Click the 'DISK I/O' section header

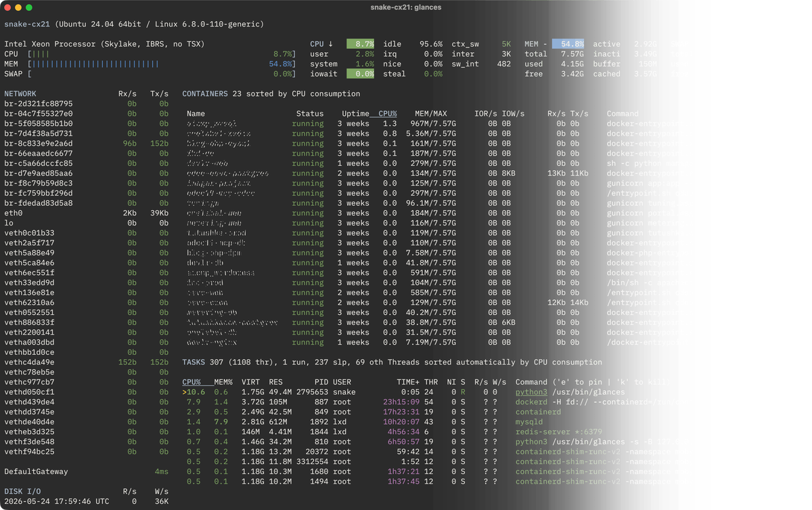click(23, 492)
